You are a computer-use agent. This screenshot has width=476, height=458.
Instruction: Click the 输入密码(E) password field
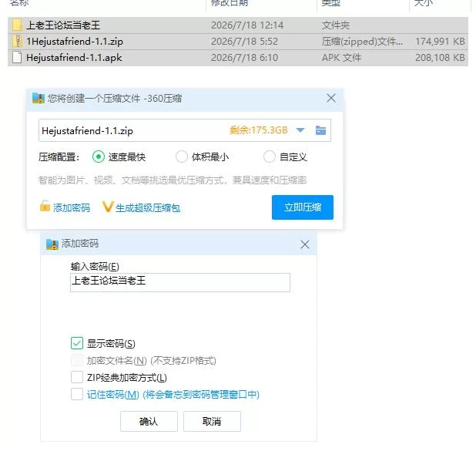point(180,282)
